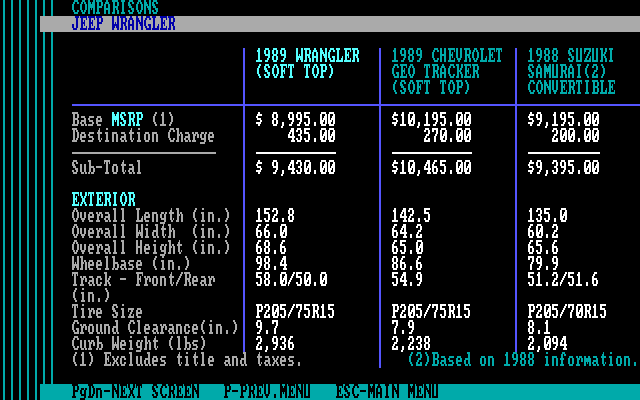Click the Destination Charge row label
Viewport: 640px width, 400px height.
(x=143, y=136)
